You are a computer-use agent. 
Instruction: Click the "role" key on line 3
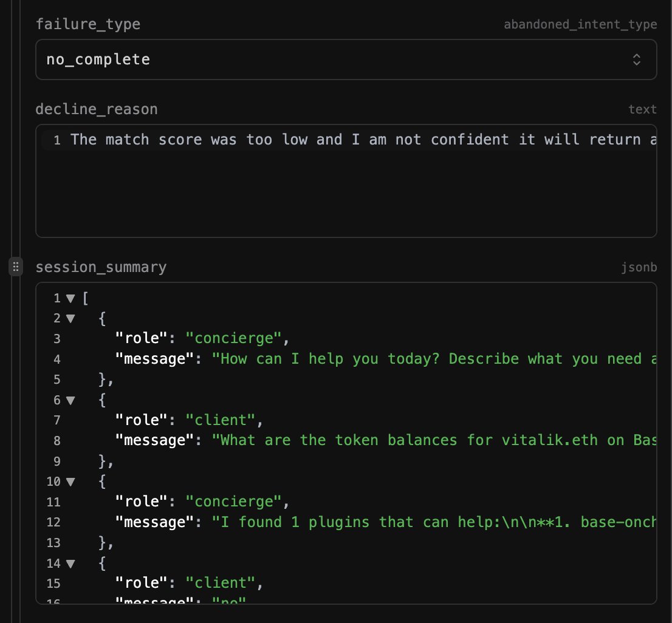coord(141,338)
